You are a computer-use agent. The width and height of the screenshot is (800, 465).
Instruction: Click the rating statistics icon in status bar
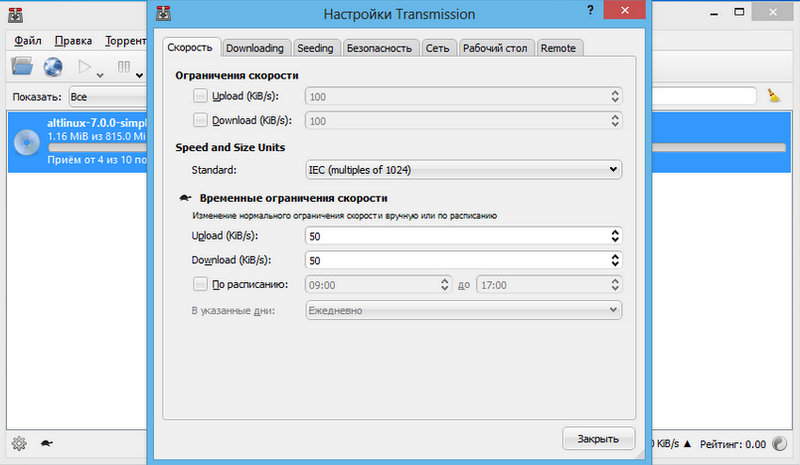[x=779, y=444]
